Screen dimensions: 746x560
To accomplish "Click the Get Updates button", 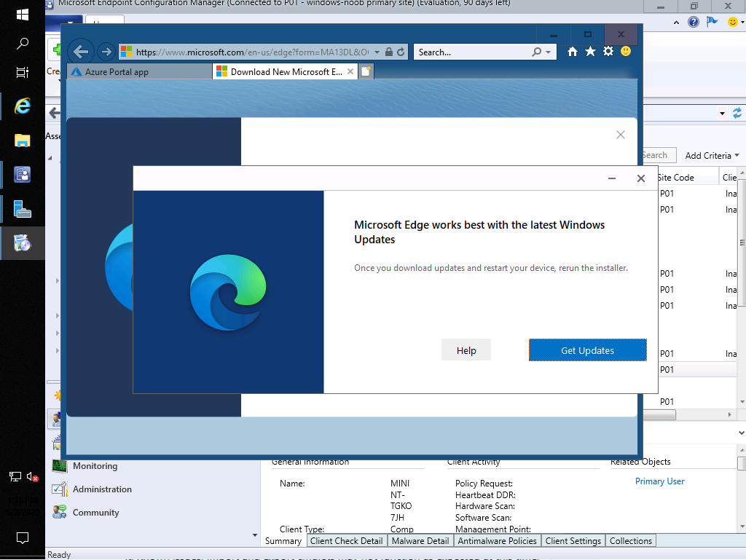I will [588, 350].
